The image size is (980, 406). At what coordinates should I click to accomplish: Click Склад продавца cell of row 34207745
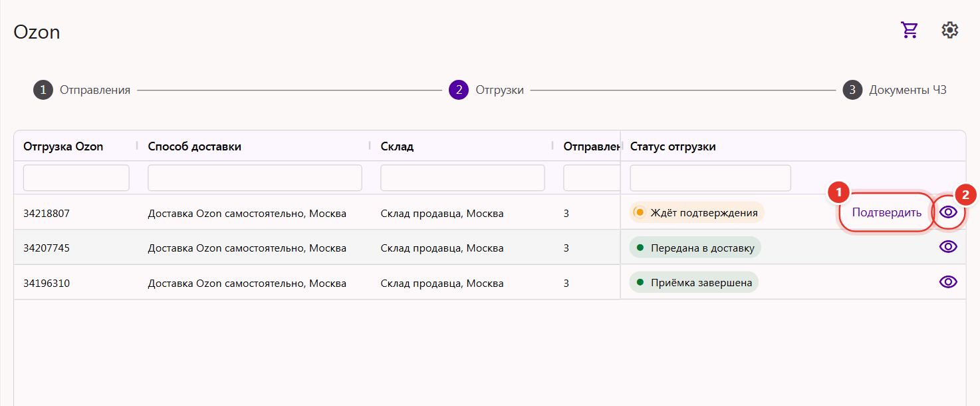point(442,248)
